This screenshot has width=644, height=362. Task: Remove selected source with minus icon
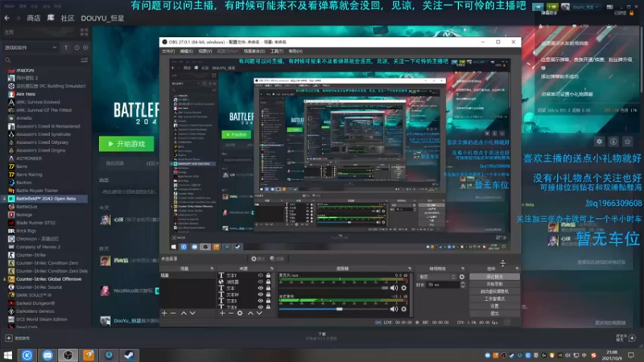231,313
